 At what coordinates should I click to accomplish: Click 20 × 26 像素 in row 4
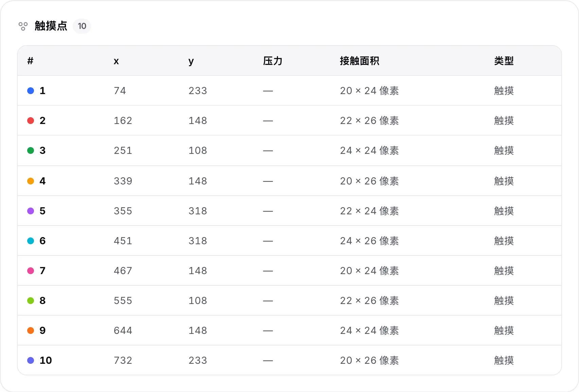click(x=369, y=181)
